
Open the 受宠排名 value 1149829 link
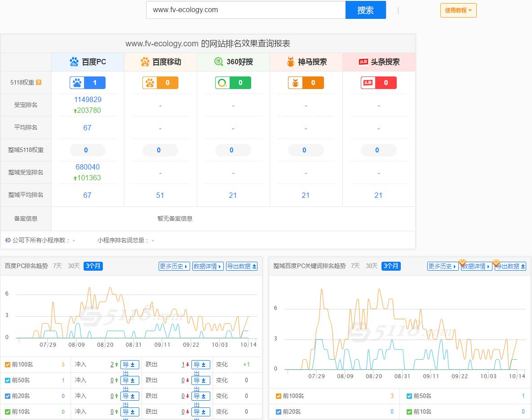point(87,99)
